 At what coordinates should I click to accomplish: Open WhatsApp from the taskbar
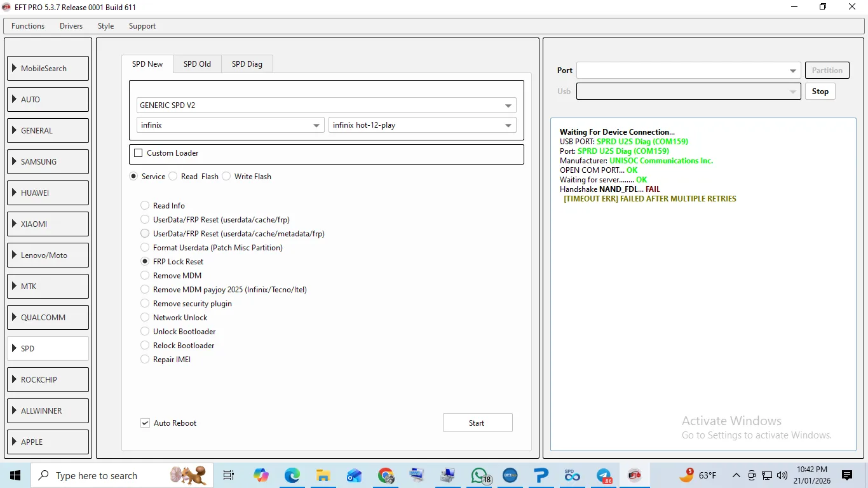tap(480, 475)
